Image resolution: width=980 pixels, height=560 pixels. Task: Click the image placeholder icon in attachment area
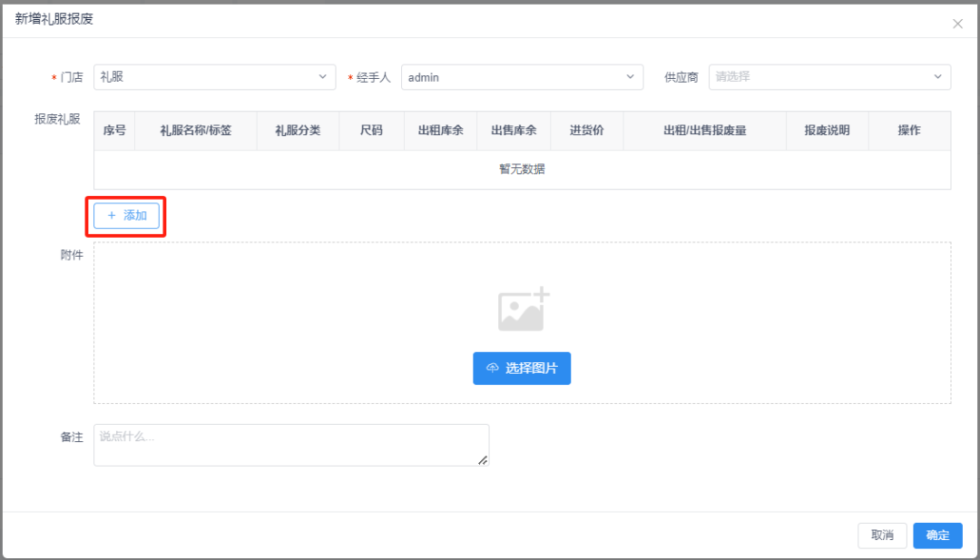tap(522, 309)
